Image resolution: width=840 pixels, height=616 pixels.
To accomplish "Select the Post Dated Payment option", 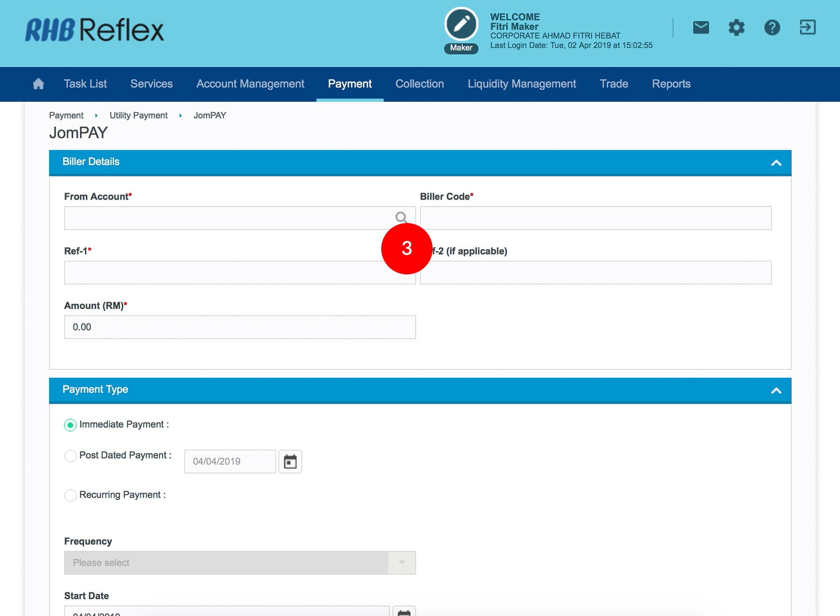I will pos(70,455).
